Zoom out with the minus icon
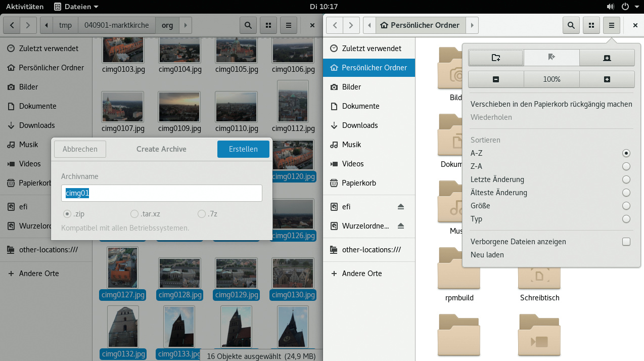 pyautogui.click(x=496, y=79)
